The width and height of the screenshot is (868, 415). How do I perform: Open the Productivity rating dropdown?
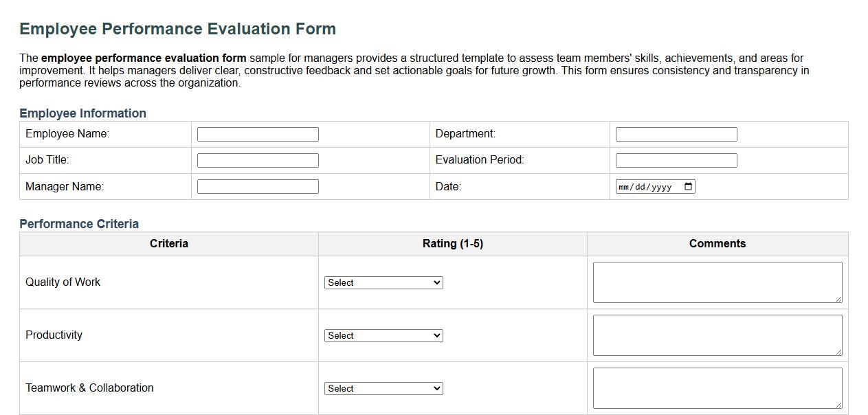383,335
